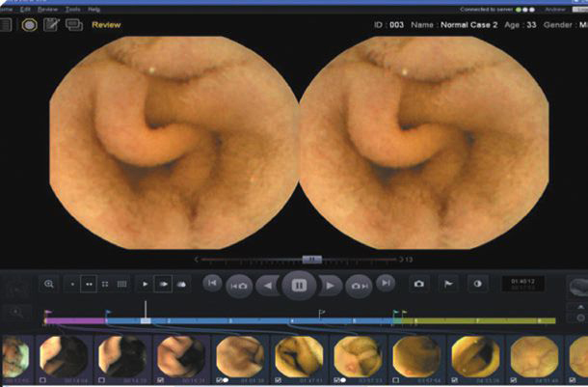
Task: Pause the capsule video playback
Action: tap(299, 286)
